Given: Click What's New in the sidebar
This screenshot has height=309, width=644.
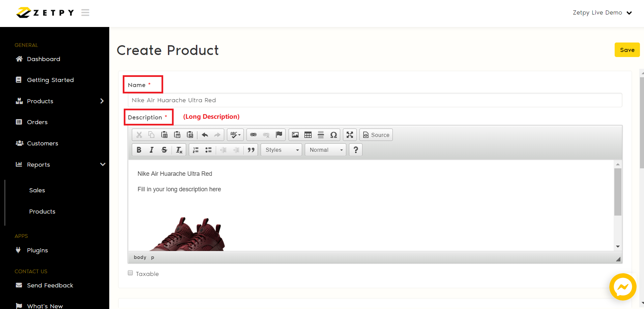Looking at the screenshot, I should tap(45, 306).
